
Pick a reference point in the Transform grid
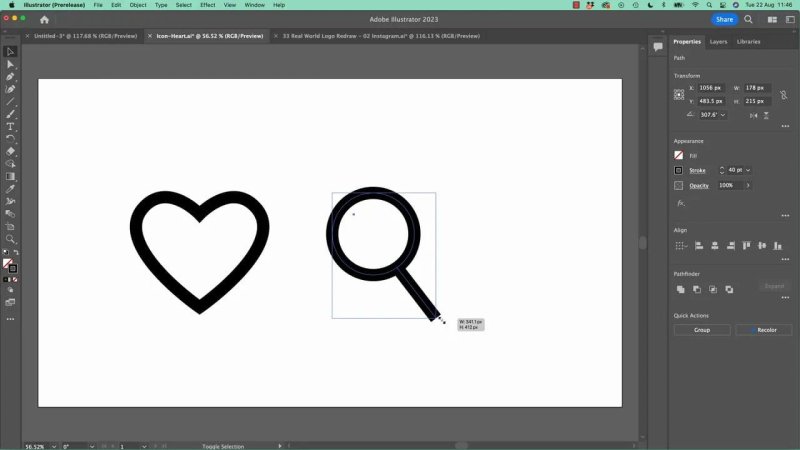(679, 95)
